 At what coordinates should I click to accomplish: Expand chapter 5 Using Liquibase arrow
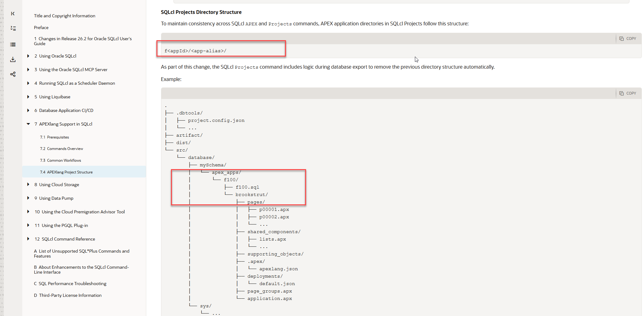coord(28,97)
